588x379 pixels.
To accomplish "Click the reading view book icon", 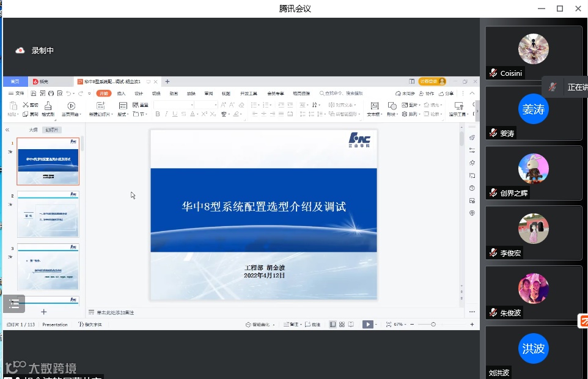I will point(351,324).
